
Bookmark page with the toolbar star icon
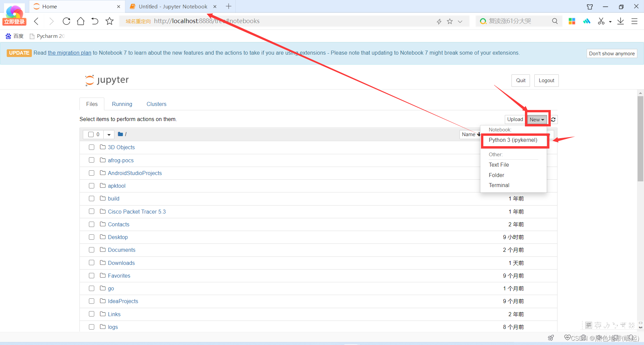click(x=109, y=21)
